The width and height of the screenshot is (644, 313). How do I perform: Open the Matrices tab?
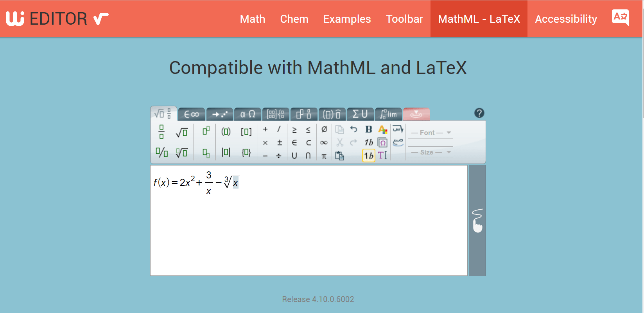(x=276, y=114)
